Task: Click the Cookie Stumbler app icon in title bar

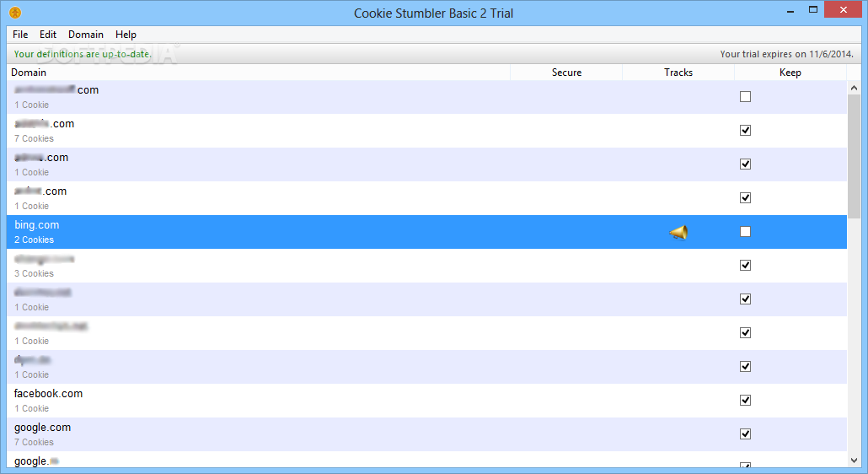Action: tap(15, 12)
